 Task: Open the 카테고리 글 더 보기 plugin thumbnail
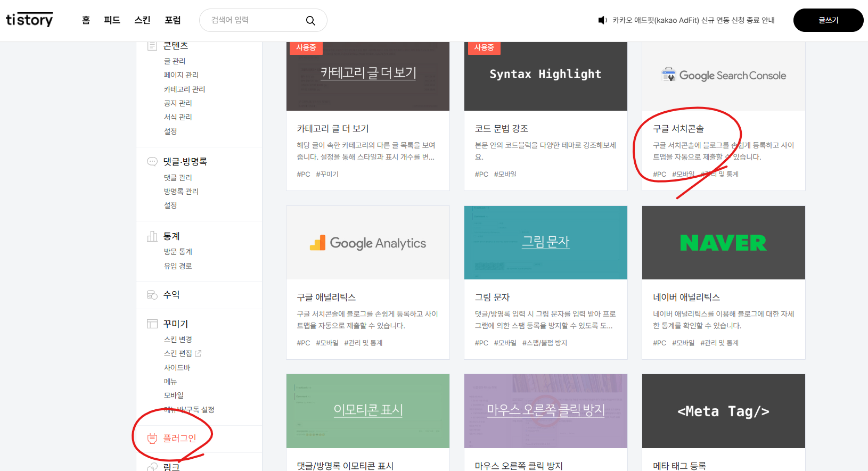pos(368,76)
